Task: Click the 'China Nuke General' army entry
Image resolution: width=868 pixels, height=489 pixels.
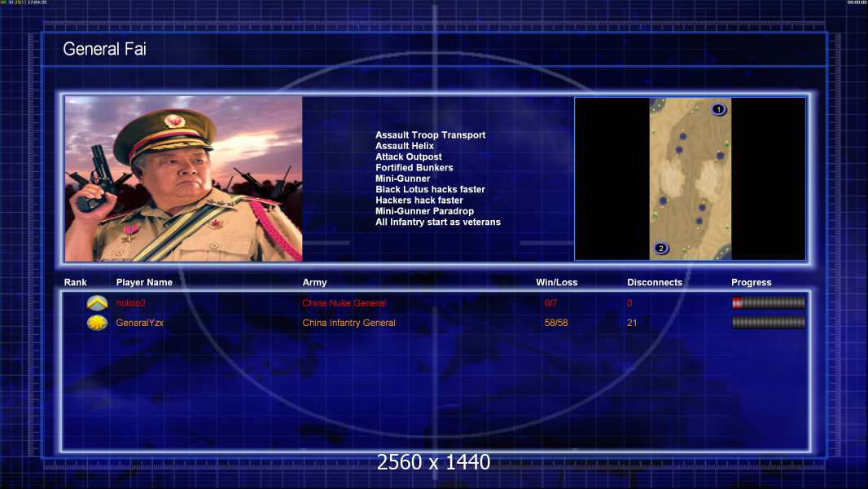Action: (344, 303)
